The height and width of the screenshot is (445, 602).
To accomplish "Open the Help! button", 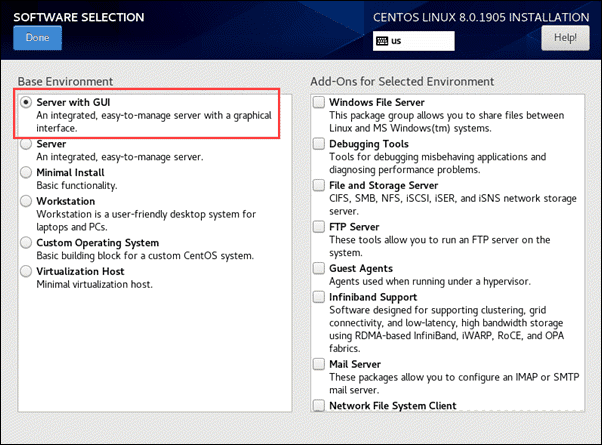I will [565, 38].
